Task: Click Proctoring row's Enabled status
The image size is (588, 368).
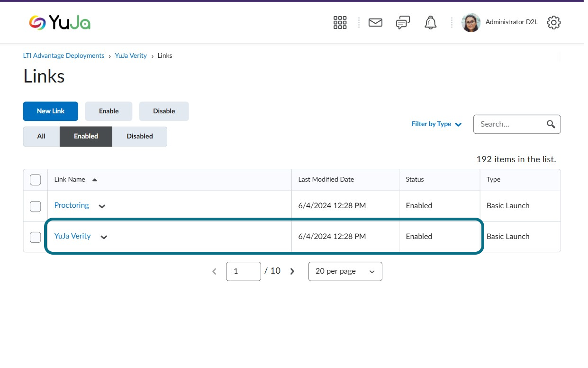Action: click(x=419, y=206)
